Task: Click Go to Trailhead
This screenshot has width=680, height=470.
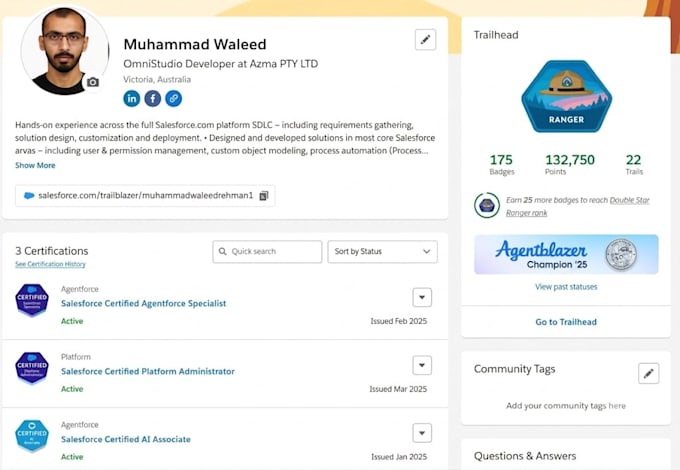Action: (x=566, y=322)
